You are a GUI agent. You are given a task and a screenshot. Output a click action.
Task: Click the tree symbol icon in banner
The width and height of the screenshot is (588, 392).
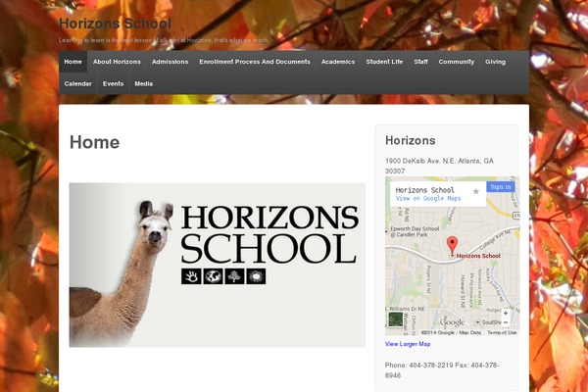coord(234,276)
